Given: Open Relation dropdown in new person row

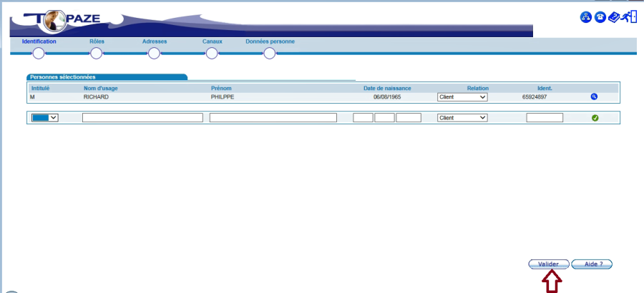Looking at the screenshot, I should click(x=462, y=118).
